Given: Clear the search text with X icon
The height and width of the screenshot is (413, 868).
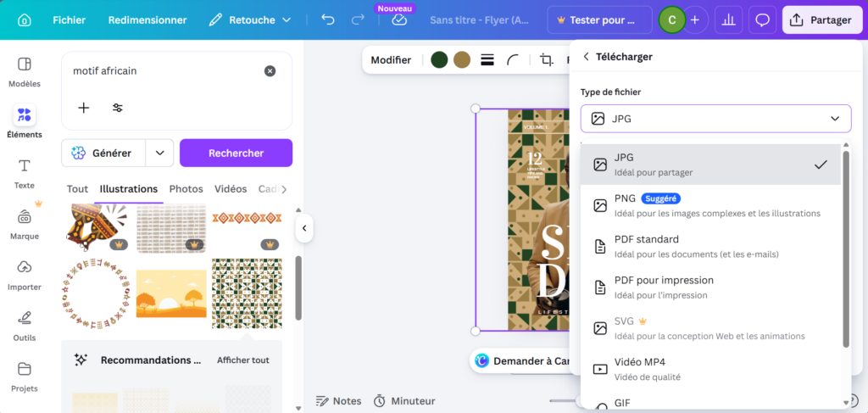Looking at the screenshot, I should pyautogui.click(x=270, y=71).
